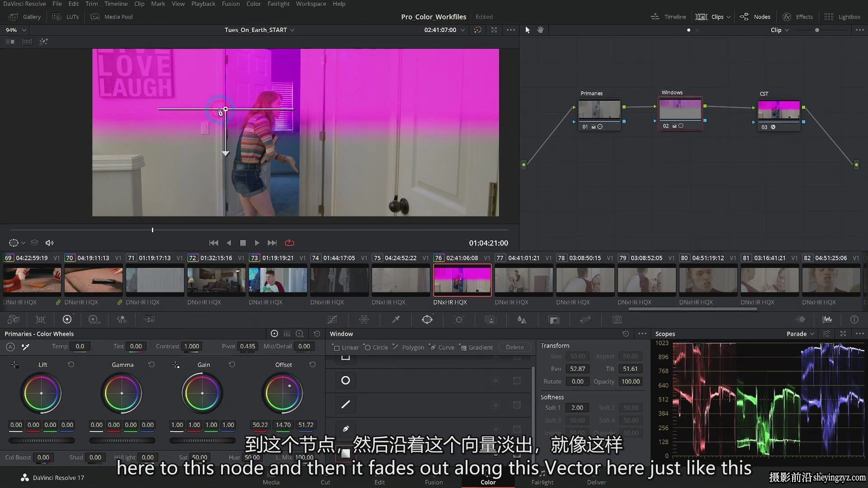Delete the selected window
The image size is (868, 488).
pos(514,347)
